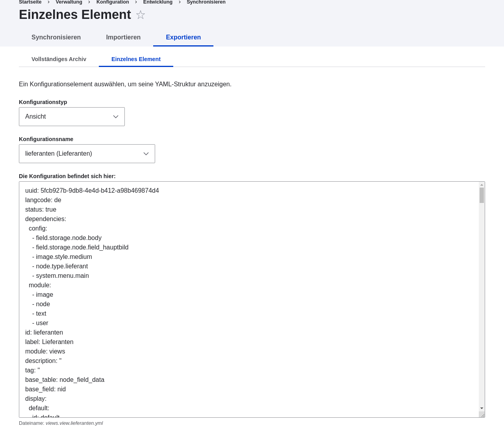Viewport: 504px width, 426px height.
Task: Switch to the Synchronisieren tab
Action: (x=56, y=37)
